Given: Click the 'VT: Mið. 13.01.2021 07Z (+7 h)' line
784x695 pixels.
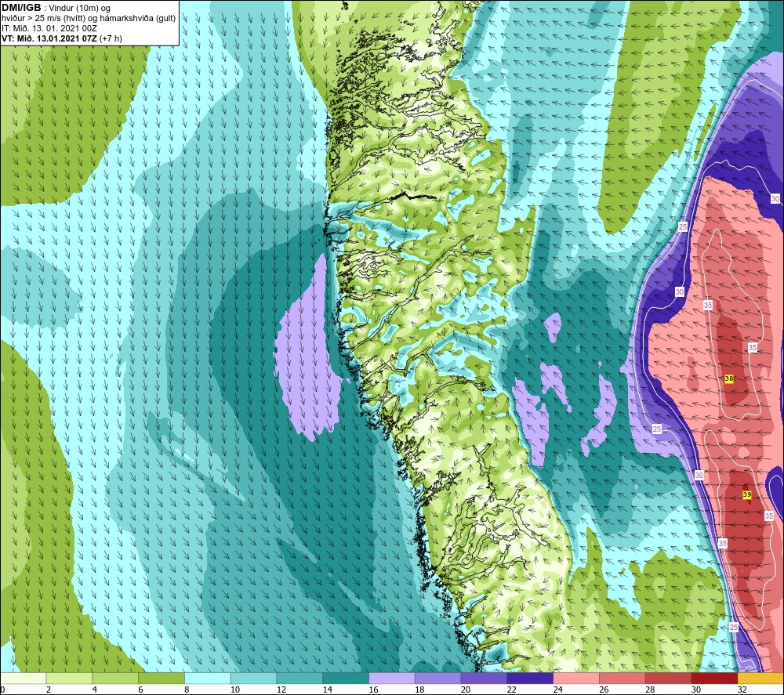Looking at the screenshot, I should coord(62,38).
